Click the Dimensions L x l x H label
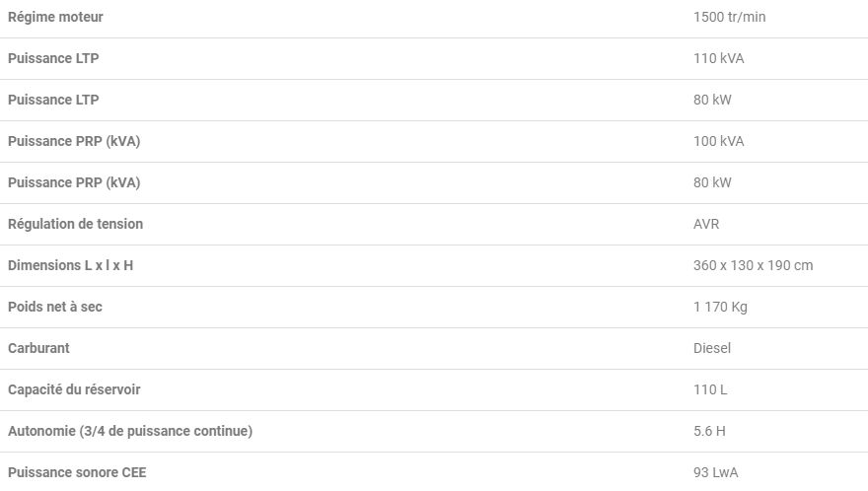This screenshot has height=491, width=868. [x=70, y=265]
